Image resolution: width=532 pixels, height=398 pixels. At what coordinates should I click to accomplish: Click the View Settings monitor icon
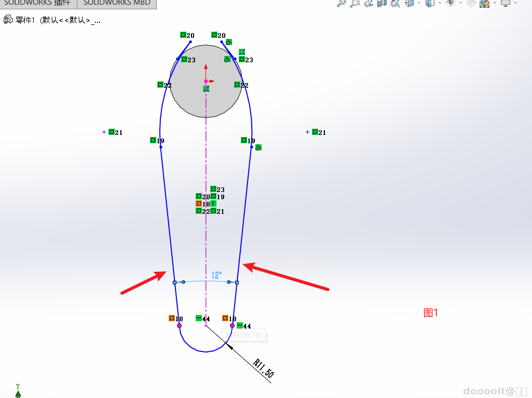click(506, 4)
